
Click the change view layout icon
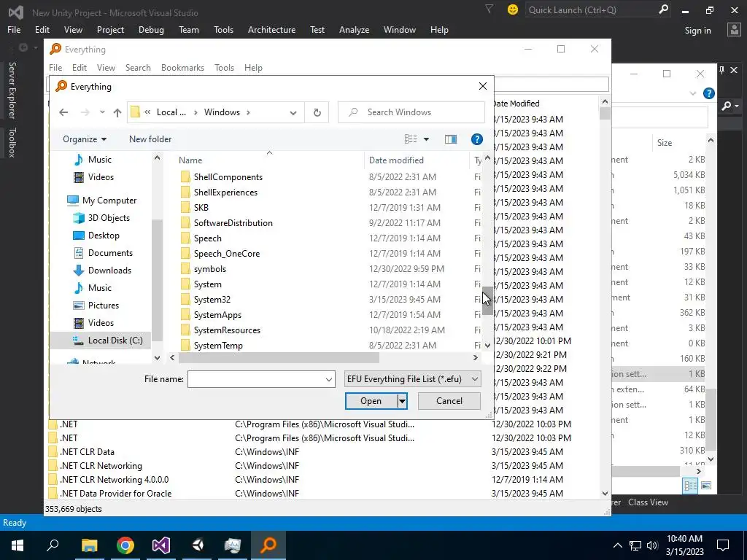[x=411, y=139]
